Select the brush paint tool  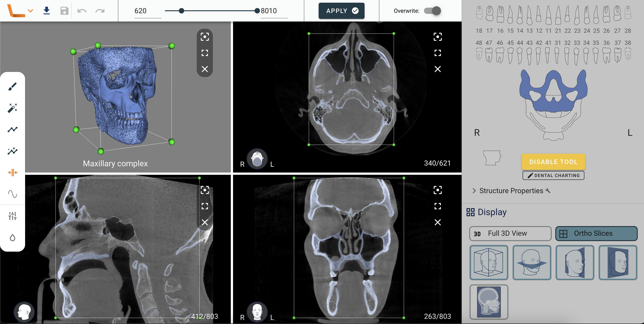12,86
